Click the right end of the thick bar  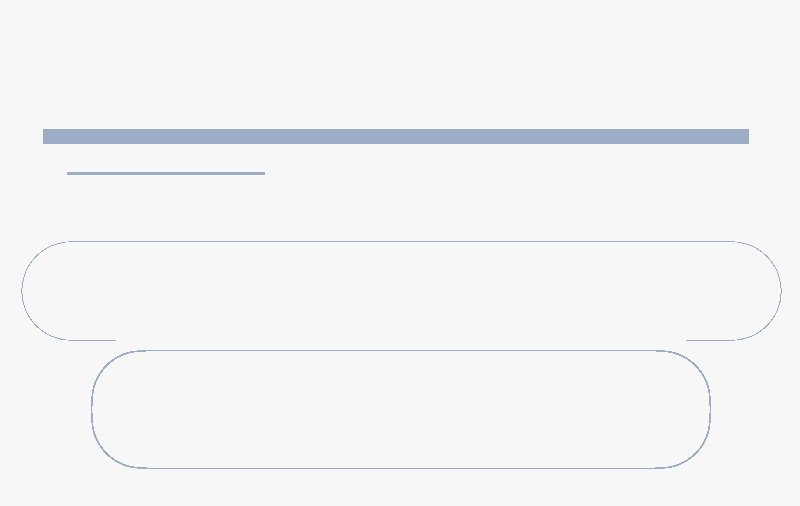click(744, 136)
